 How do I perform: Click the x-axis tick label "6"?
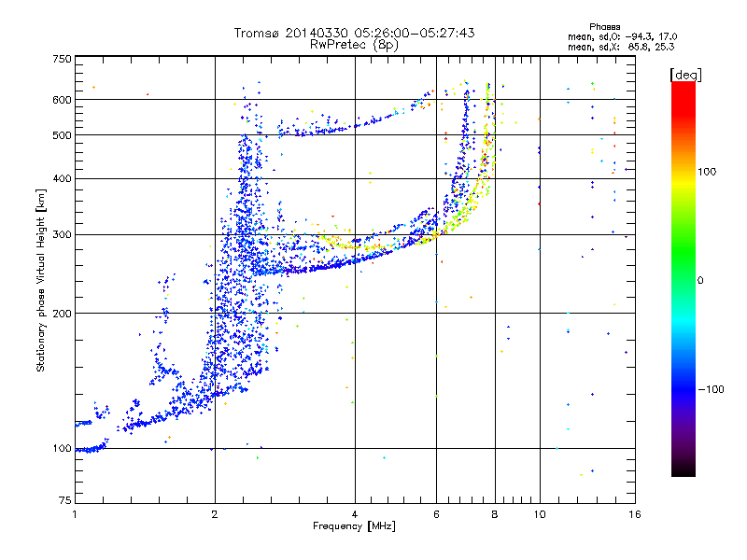point(436,514)
